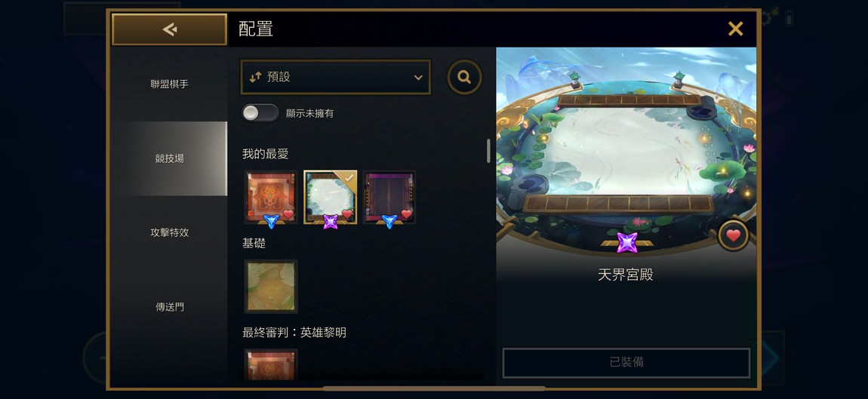Screen dimensions: 868x399
Task: Expand the 預設 sort dropdown
Action: click(335, 78)
